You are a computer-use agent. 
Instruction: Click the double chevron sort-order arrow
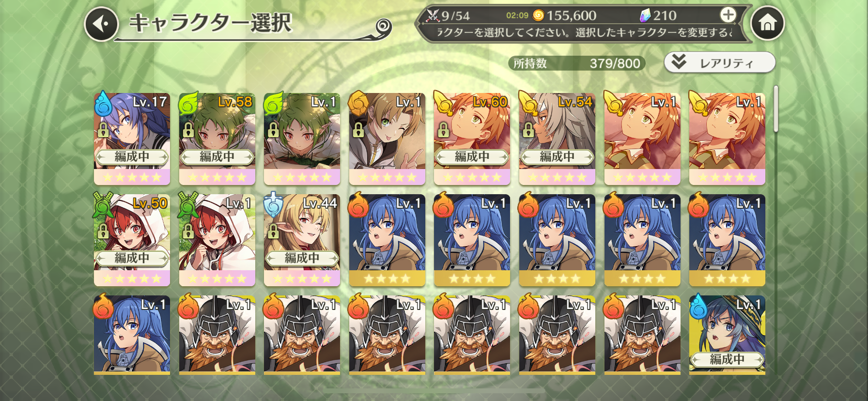pos(679,62)
